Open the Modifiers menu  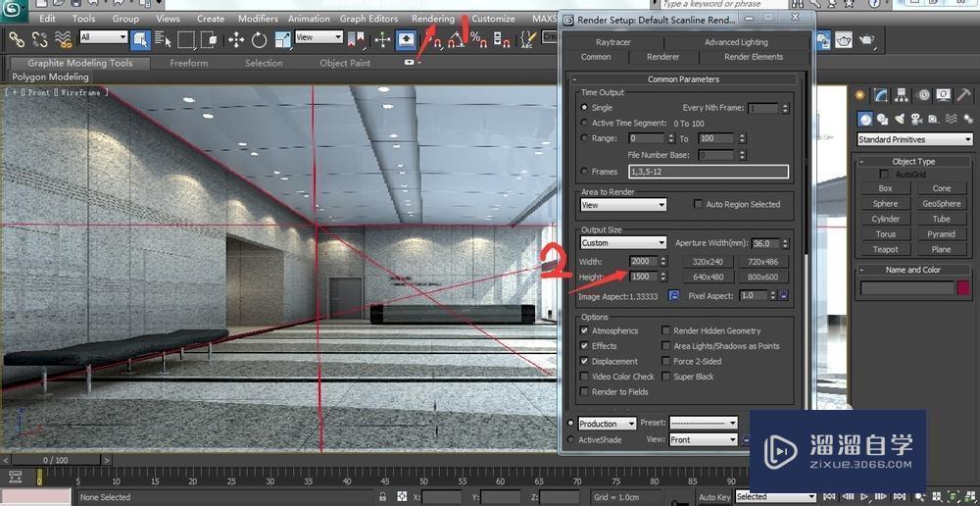(258, 19)
